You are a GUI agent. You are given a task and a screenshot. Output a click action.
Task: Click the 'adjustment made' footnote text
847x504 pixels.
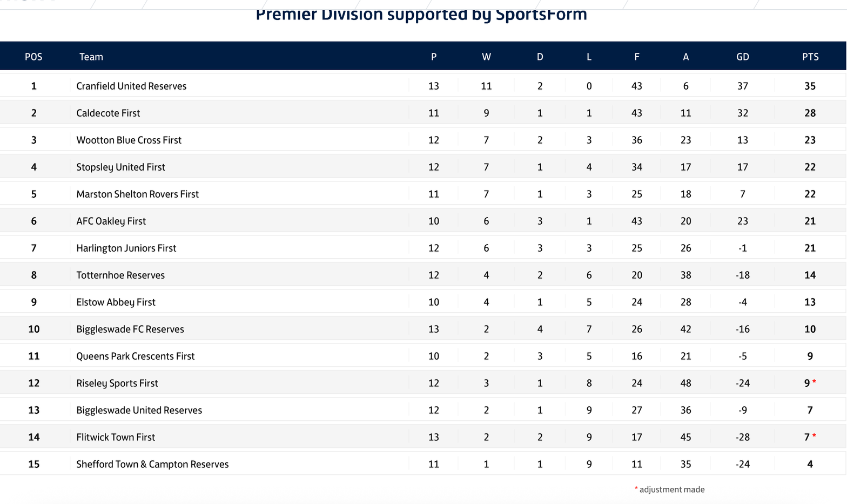click(671, 489)
